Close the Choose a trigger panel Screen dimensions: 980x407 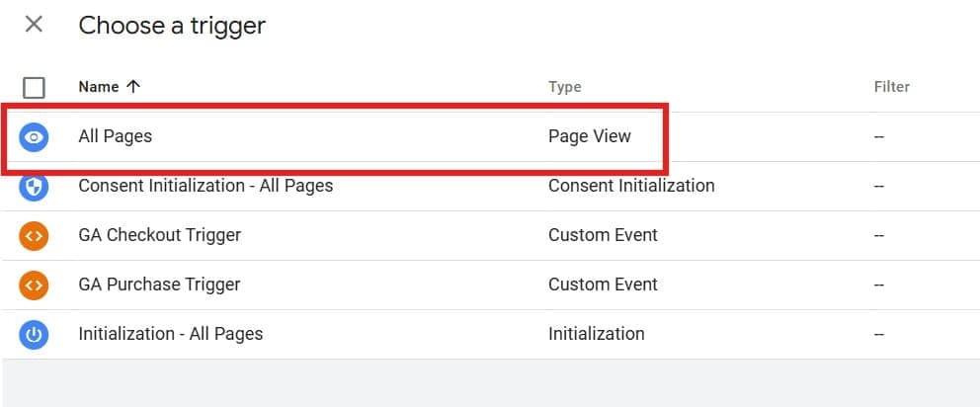(34, 25)
